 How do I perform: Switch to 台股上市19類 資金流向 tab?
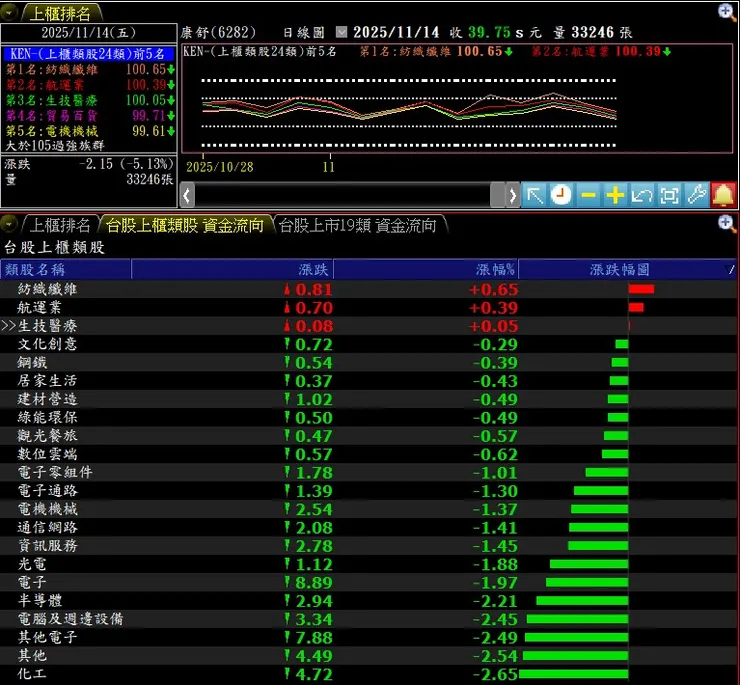(358, 225)
